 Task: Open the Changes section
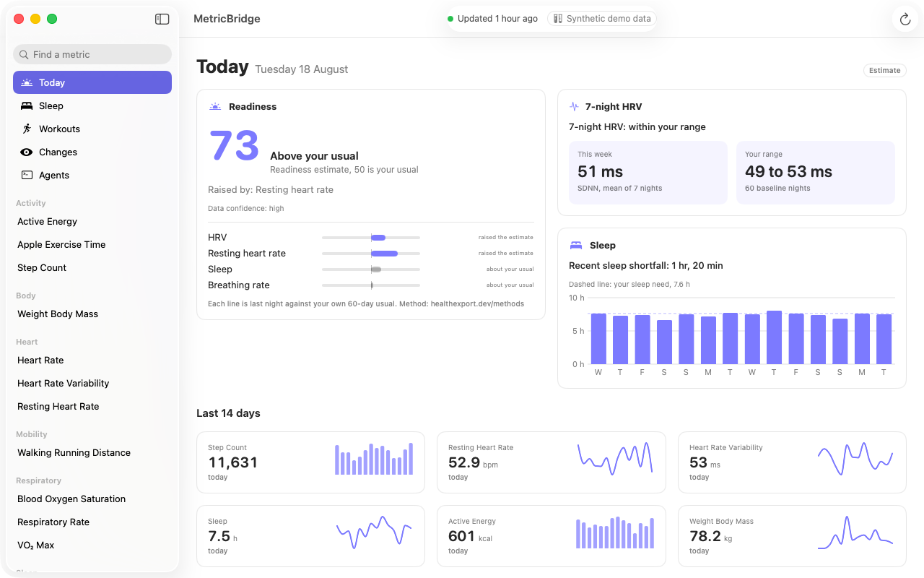[x=92, y=152]
